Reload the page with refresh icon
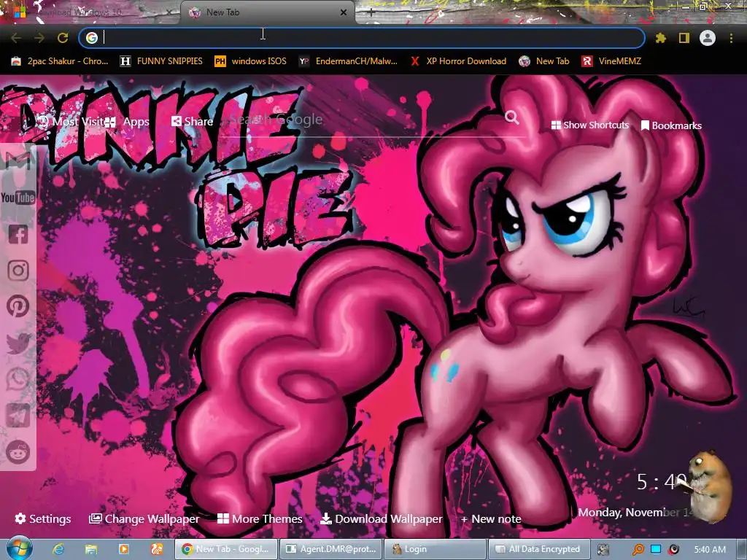The height and width of the screenshot is (560, 747). (x=63, y=38)
